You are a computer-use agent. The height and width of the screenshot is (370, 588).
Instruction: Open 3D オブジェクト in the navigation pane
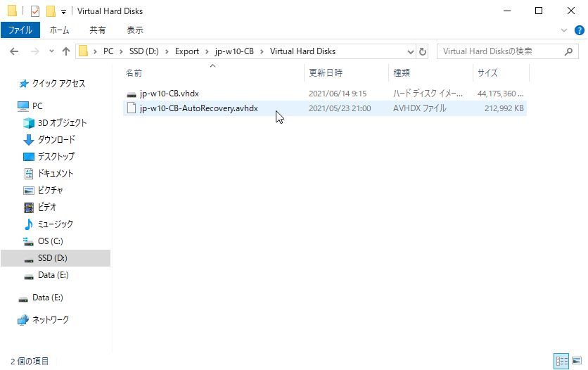[x=62, y=122]
